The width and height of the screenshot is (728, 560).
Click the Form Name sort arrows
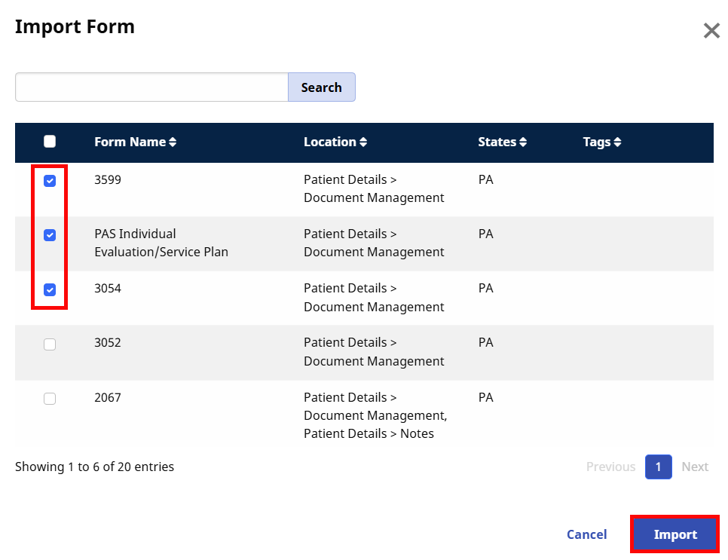pyautogui.click(x=172, y=142)
